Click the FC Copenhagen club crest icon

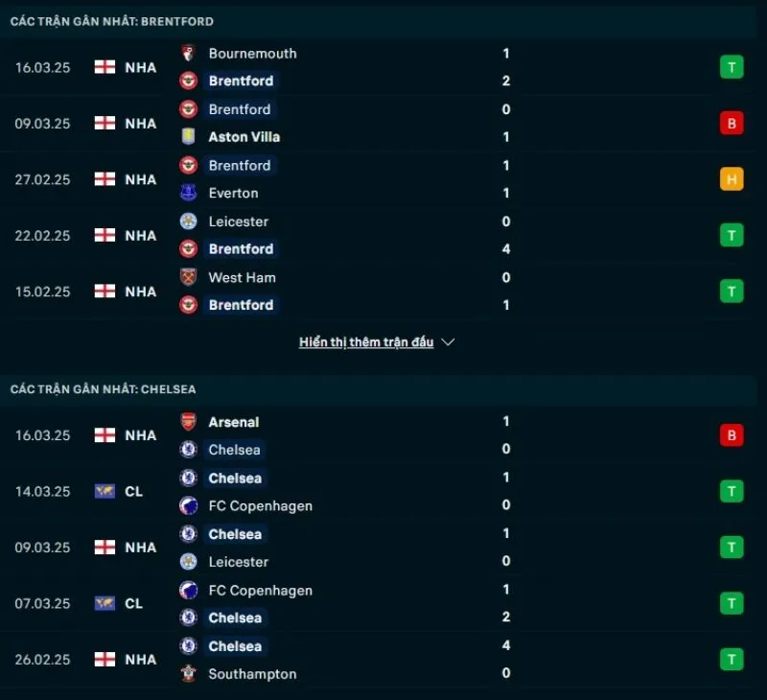(188, 506)
